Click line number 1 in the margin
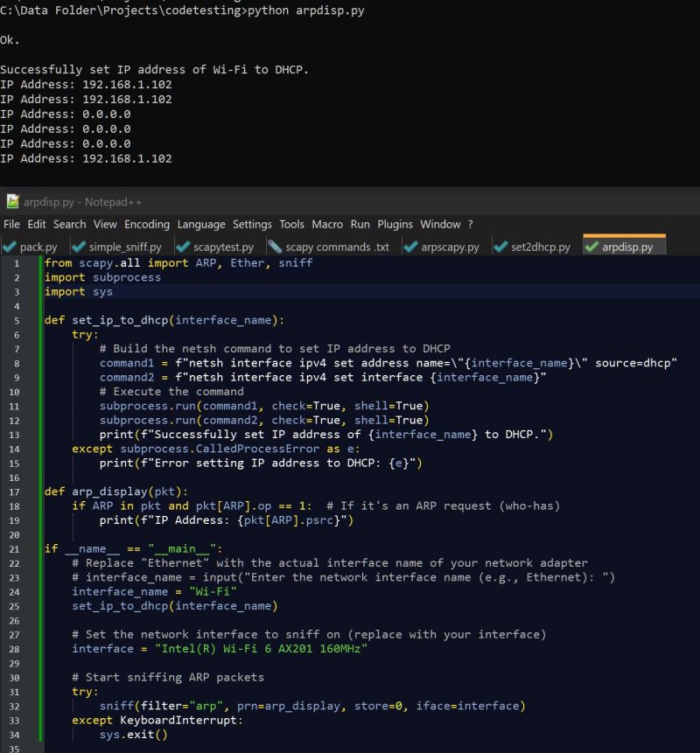Viewport: 700px width, 753px height. pos(17,263)
